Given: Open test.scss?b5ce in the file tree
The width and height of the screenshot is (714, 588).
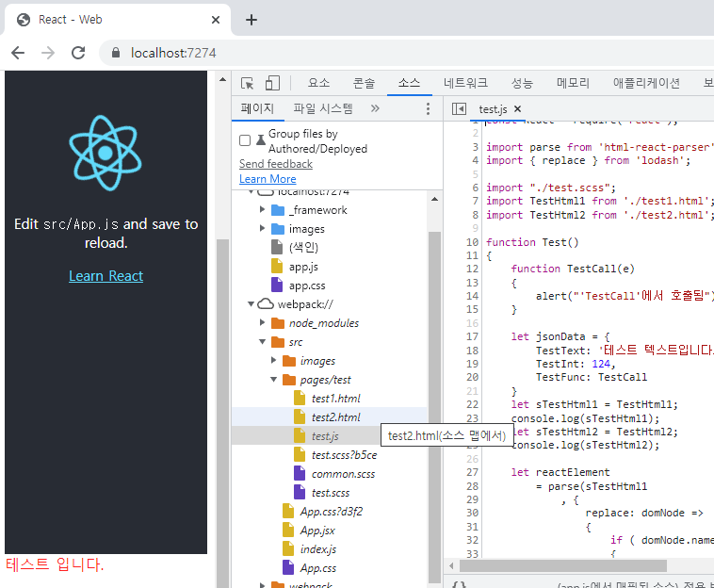Looking at the screenshot, I should (344, 455).
